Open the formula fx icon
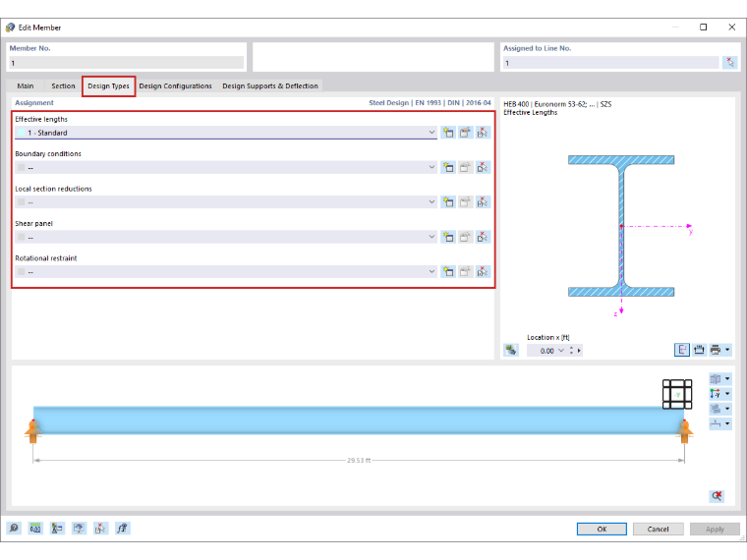 click(x=122, y=529)
